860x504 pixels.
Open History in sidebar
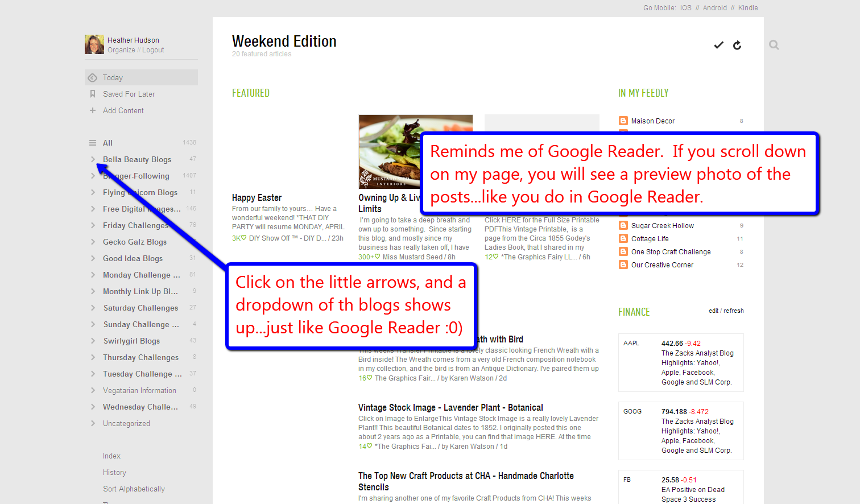click(114, 472)
